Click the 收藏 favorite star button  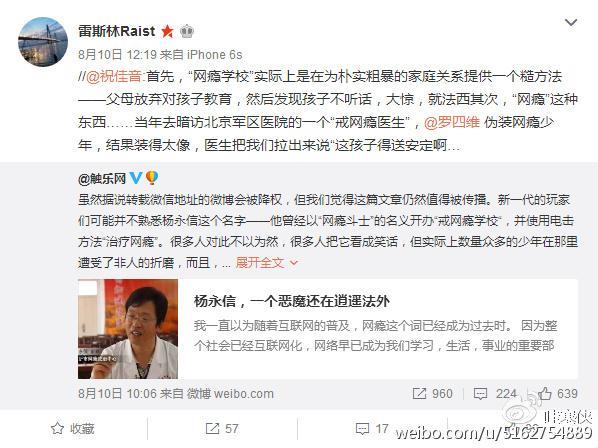(72, 429)
